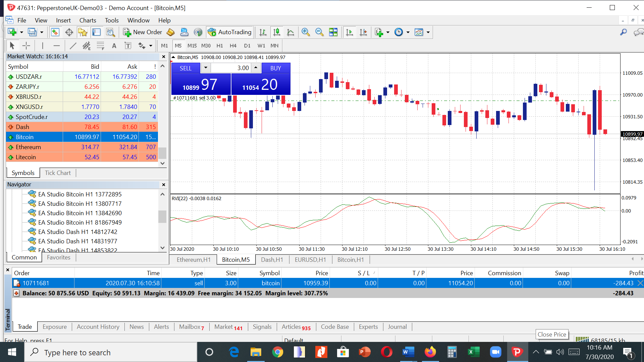The height and width of the screenshot is (362, 644).
Task: Switch timeframe to H4
Action: click(233, 46)
